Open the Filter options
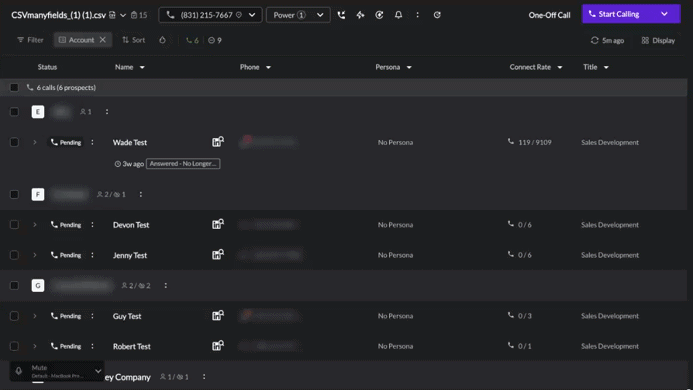The image size is (693, 390). coord(30,40)
